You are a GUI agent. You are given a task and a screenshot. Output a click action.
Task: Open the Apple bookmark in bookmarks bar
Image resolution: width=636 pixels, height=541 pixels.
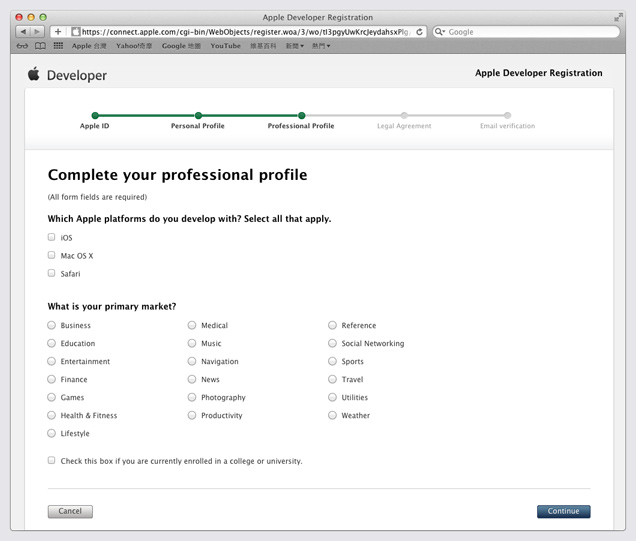tap(89, 46)
